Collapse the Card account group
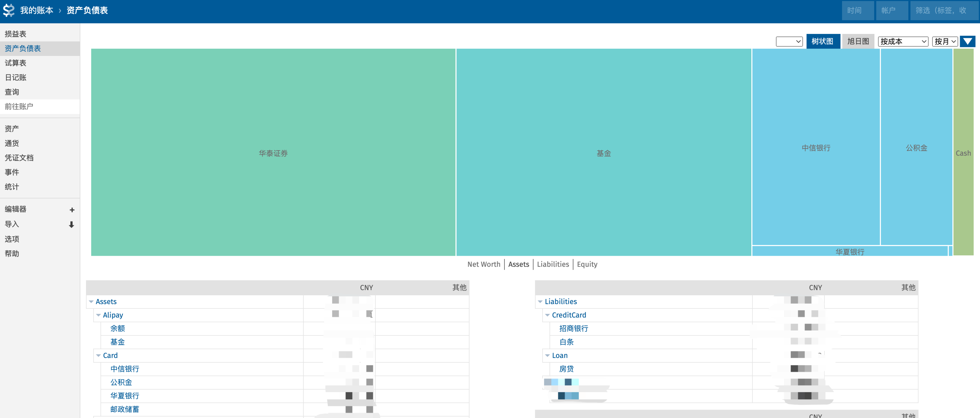980x418 pixels. (99, 355)
